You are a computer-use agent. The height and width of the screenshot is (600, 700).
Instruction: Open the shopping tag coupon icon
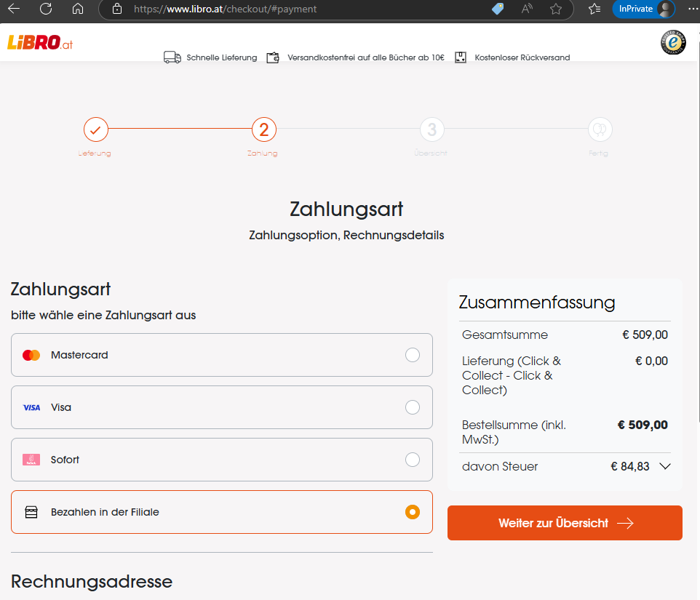498,9
